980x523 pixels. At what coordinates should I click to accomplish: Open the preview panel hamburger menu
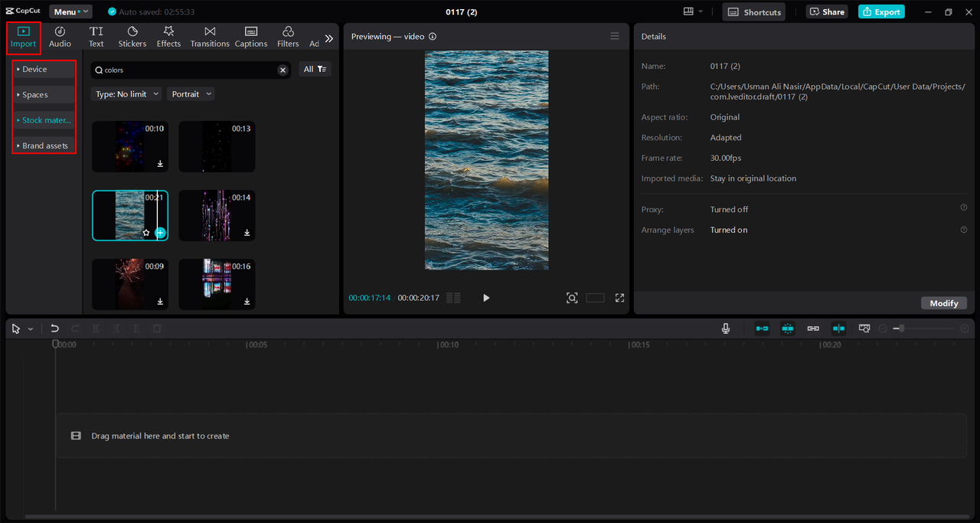coord(614,36)
